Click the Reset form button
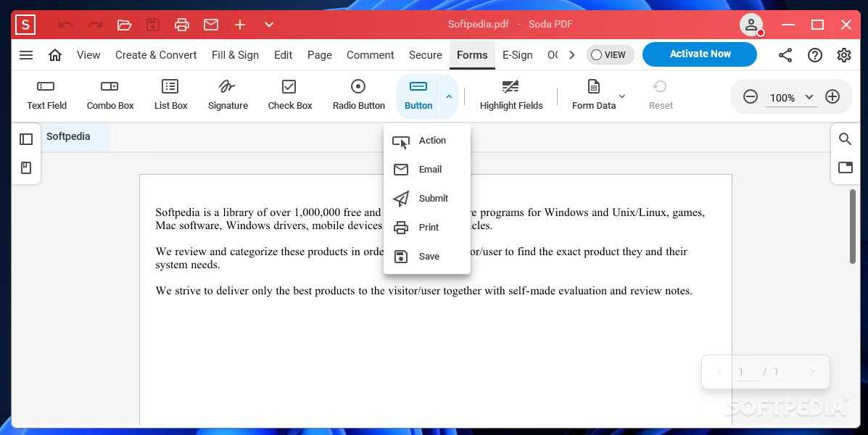The height and width of the screenshot is (435, 868). [x=661, y=96]
